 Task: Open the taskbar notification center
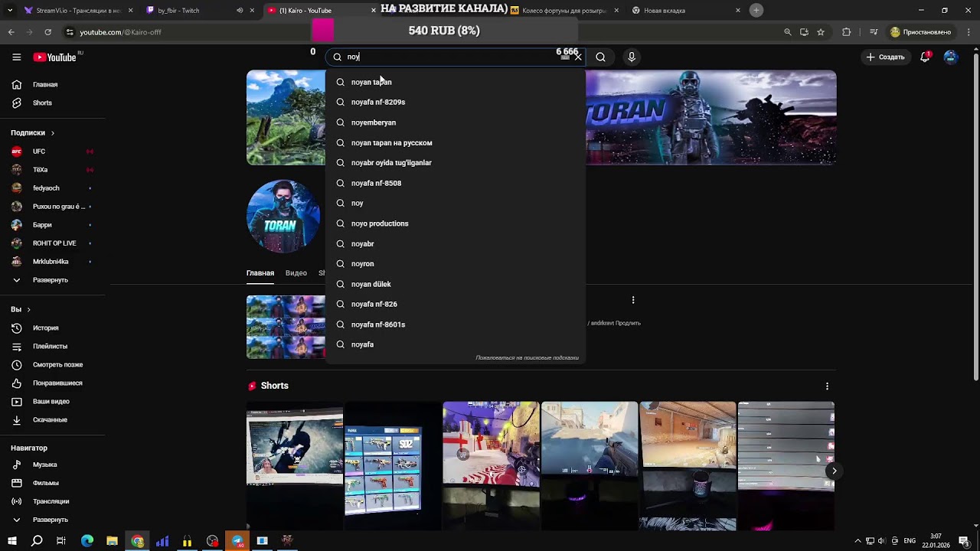(x=964, y=541)
